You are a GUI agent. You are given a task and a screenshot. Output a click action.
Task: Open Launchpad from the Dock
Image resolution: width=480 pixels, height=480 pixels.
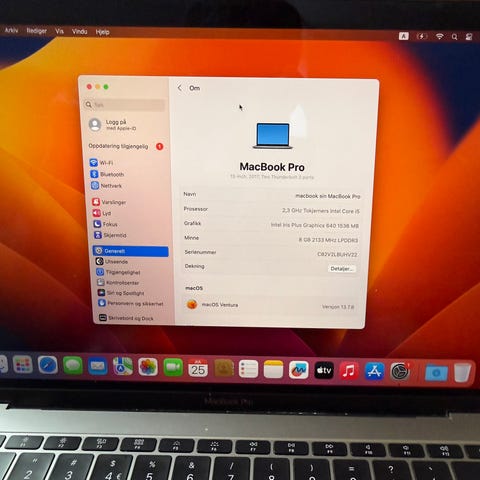click(23, 364)
